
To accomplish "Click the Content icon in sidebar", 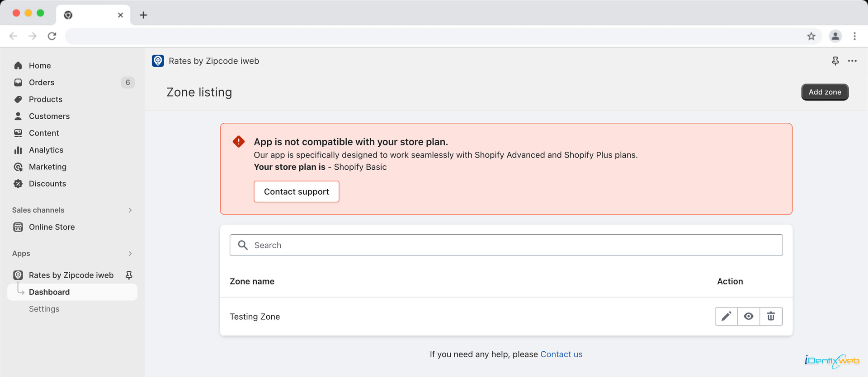I will [18, 133].
